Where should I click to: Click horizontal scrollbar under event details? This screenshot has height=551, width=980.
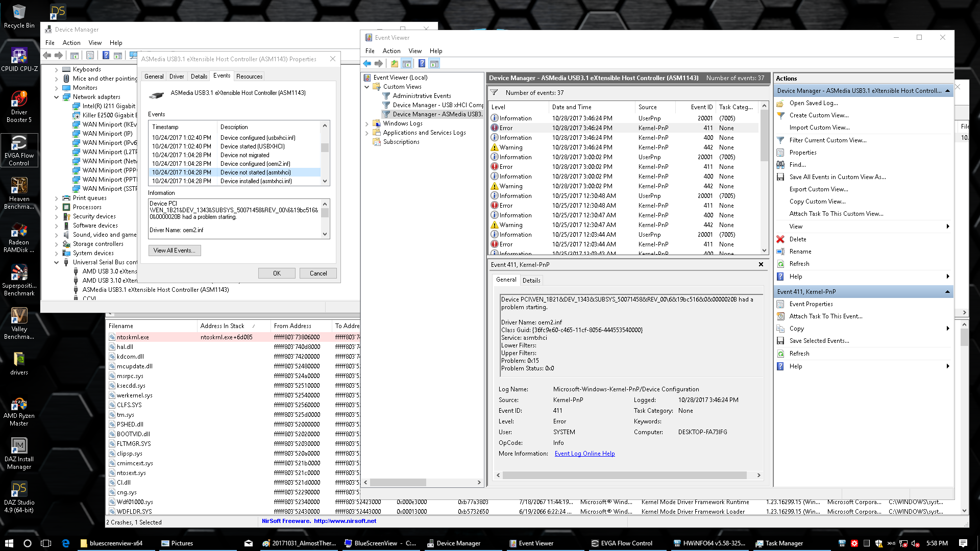coord(628,475)
